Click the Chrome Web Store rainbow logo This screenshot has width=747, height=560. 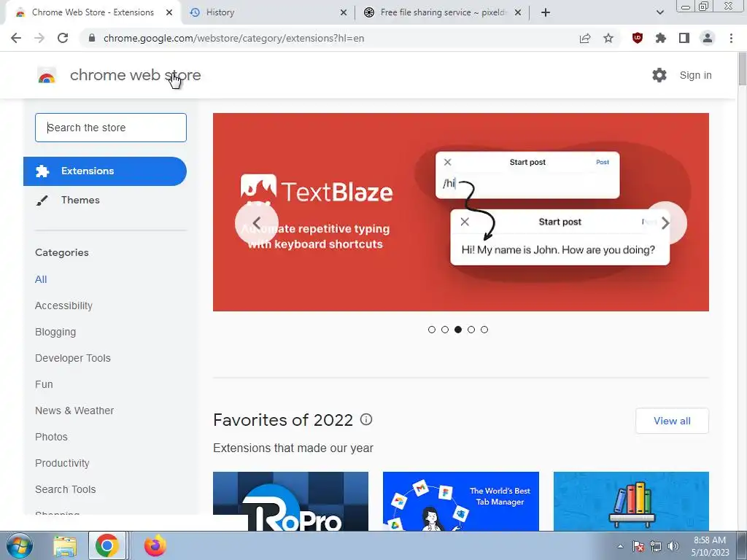47,75
